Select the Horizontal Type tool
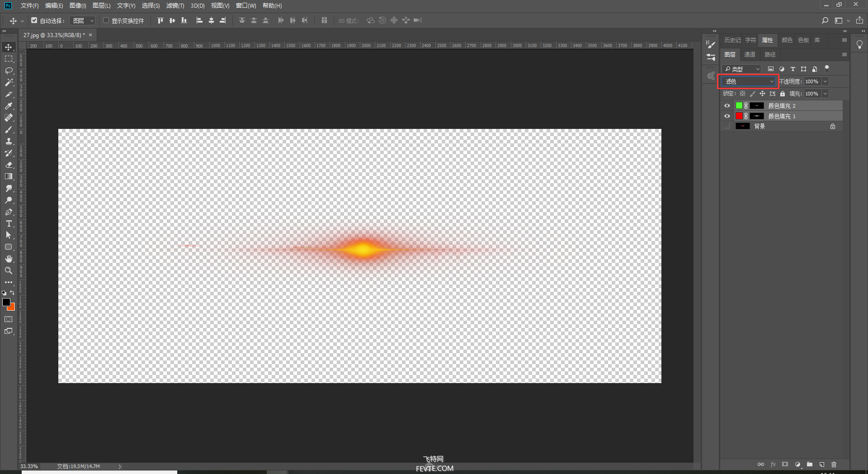This screenshot has height=474, width=868. 9,223
